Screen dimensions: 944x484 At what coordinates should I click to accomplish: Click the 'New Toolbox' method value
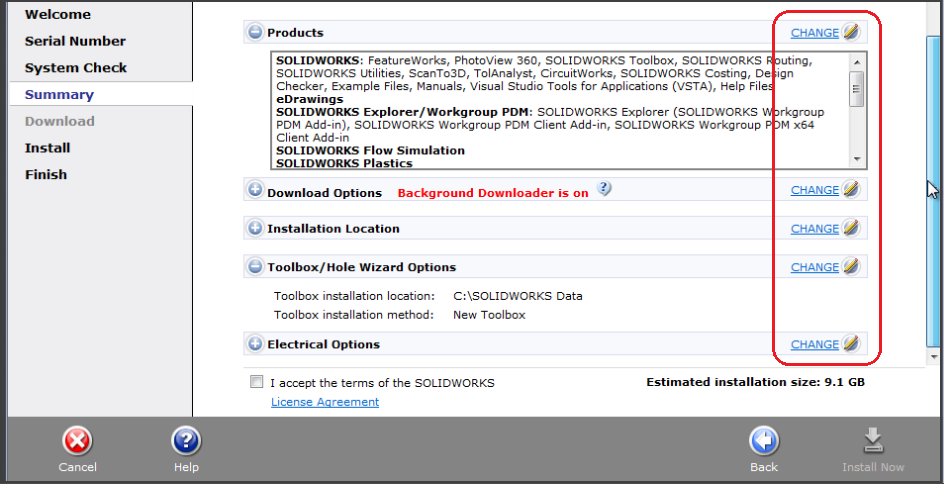(489, 315)
